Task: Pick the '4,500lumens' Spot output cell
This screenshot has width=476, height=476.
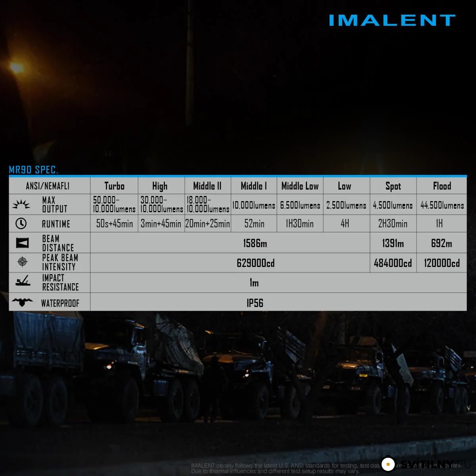Action: 393,205
